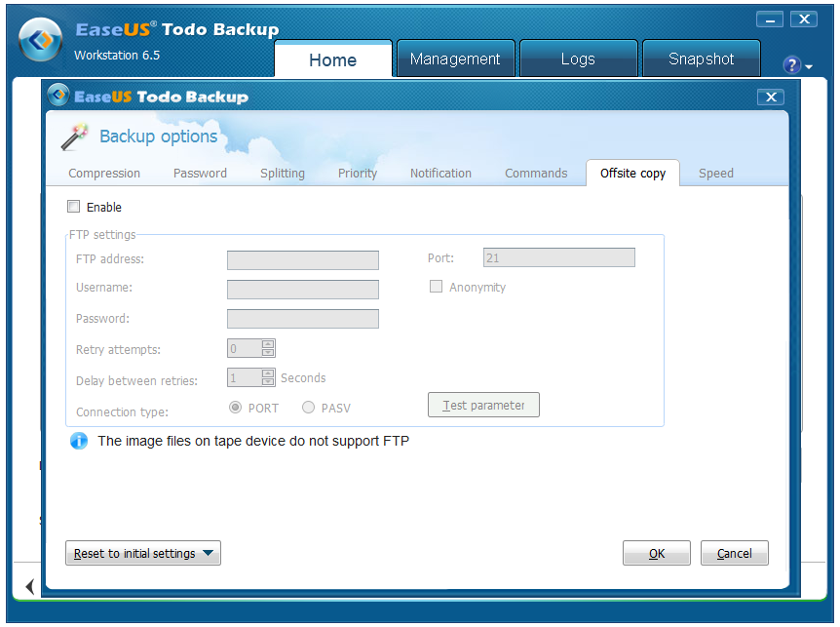840x627 pixels.
Task: Confirm settings with the OK button
Action: pos(656,553)
